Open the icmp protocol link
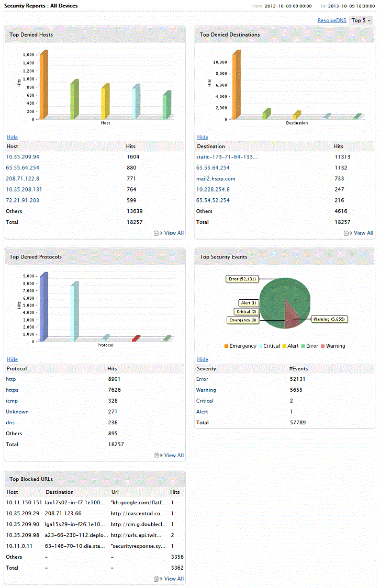The height and width of the screenshot is (588, 380). tap(12, 401)
